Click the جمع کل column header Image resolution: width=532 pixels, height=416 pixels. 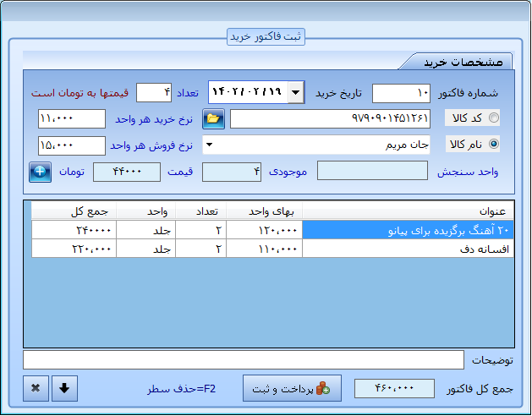74,211
